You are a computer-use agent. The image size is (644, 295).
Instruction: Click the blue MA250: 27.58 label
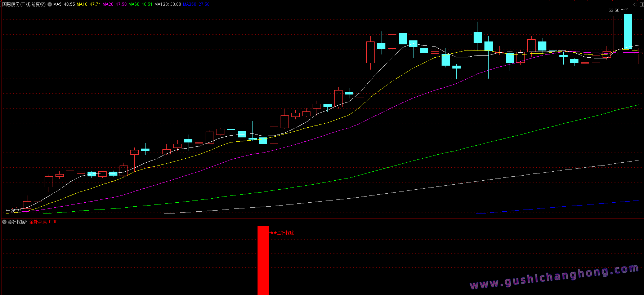coord(196,4)
